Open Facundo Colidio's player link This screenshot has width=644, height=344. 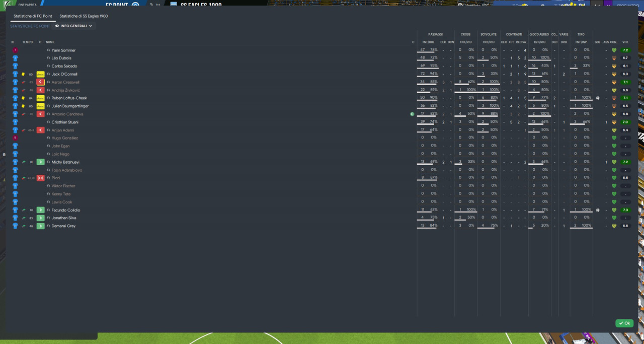click(66, 210)
